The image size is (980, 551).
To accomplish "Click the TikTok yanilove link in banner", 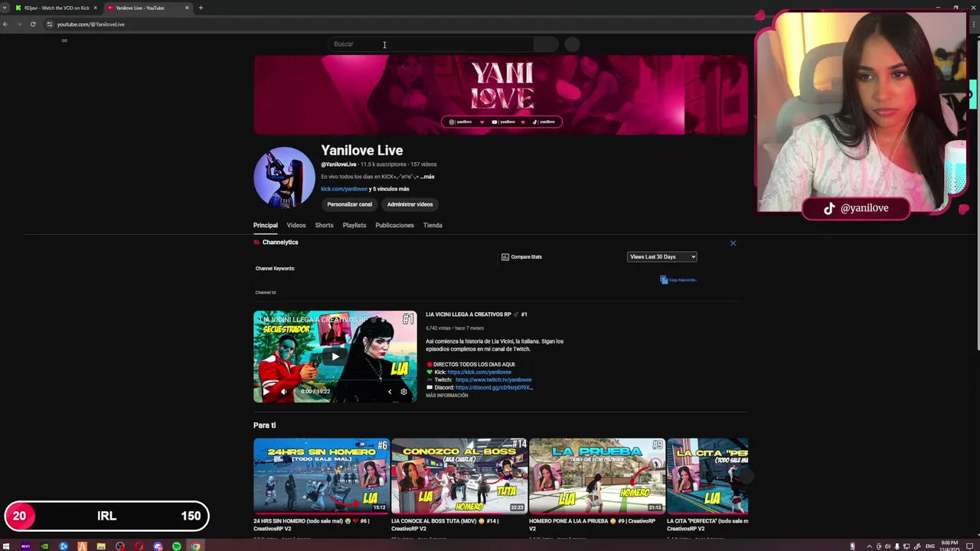I will point(544,122).
